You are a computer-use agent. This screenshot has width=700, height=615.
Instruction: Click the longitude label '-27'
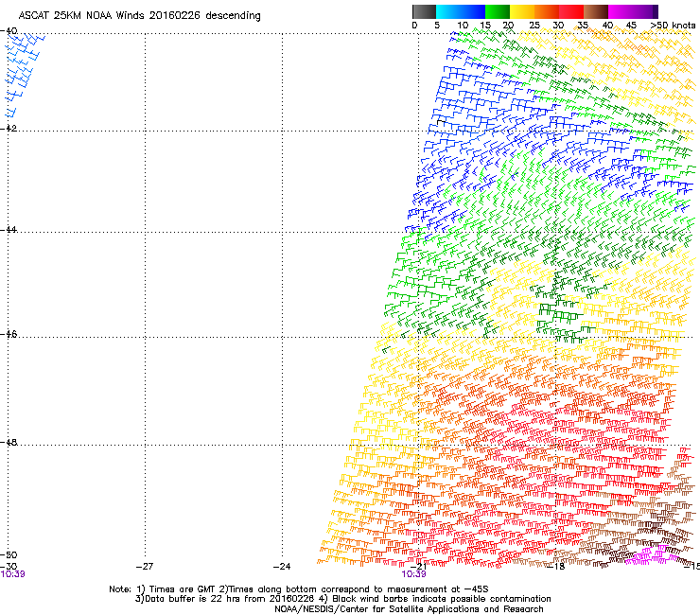tap(145, 567)
